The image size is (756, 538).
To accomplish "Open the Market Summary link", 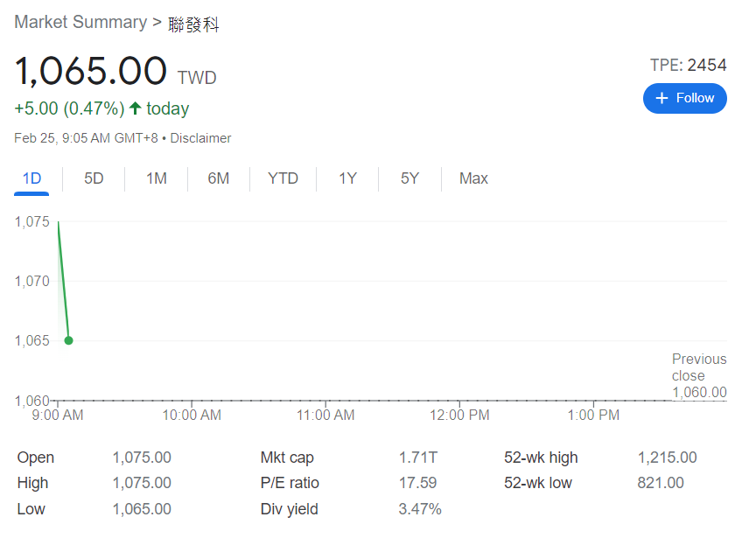I will coord(80,23).
